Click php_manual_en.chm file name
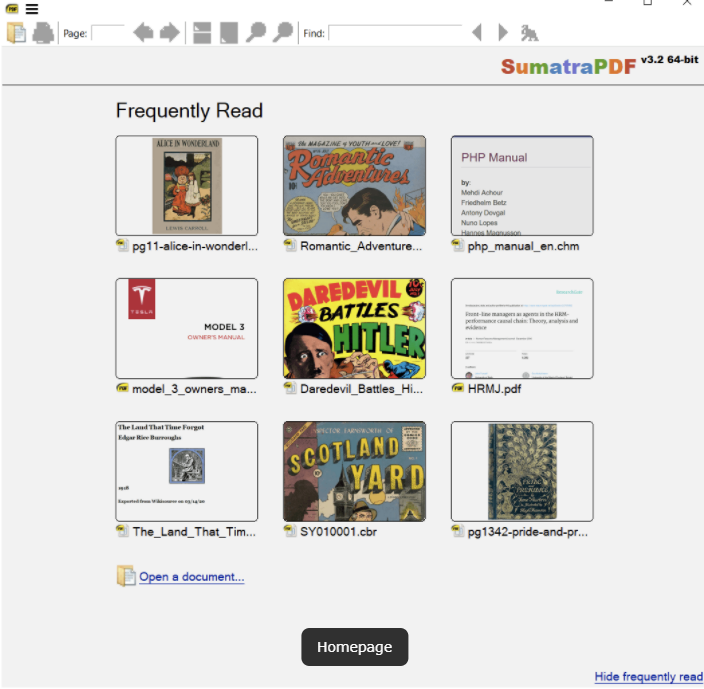The image size is (704, 689). 524,246
